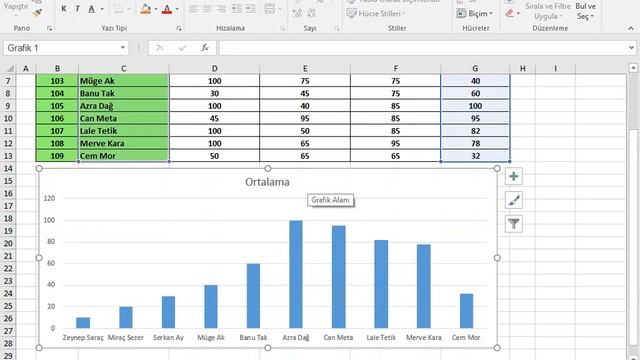The width and height of the screenshot is (640, 360).
Task: Apply underline formatting
Action: (x=91, y=9)
